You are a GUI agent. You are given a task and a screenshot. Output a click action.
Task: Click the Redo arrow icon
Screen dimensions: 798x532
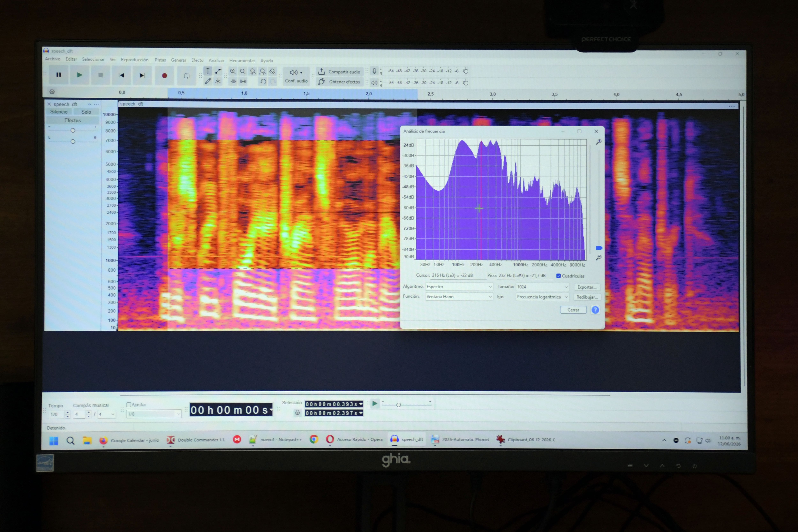(x=273, y=81)
